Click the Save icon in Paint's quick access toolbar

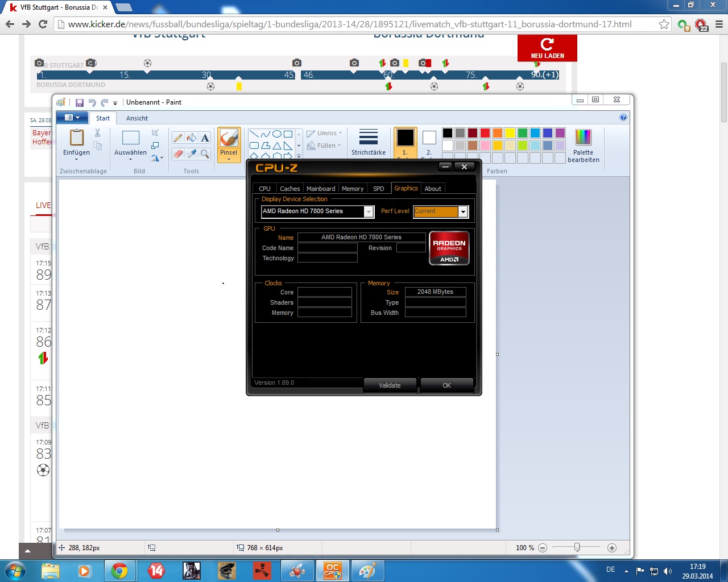click(x=80, y=103)
